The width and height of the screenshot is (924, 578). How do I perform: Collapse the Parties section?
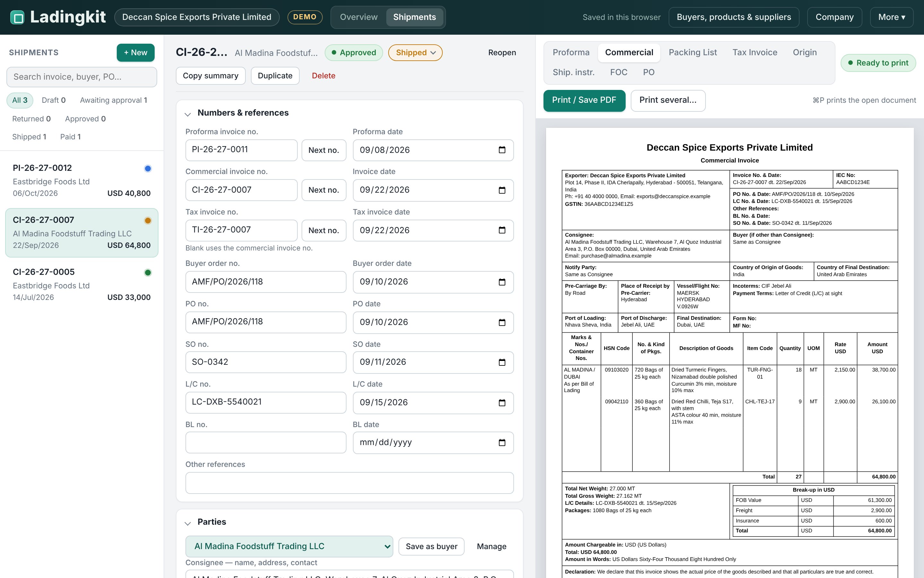tap(187, 523)
